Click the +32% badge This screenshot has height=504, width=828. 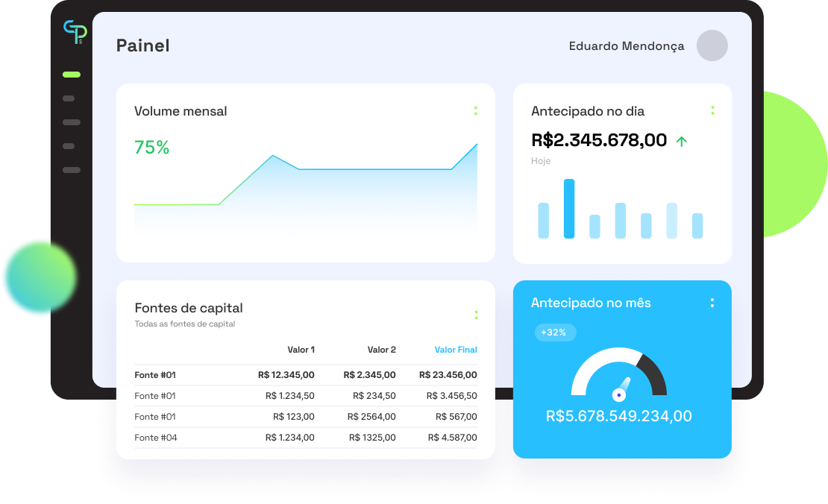click(555, 333)
